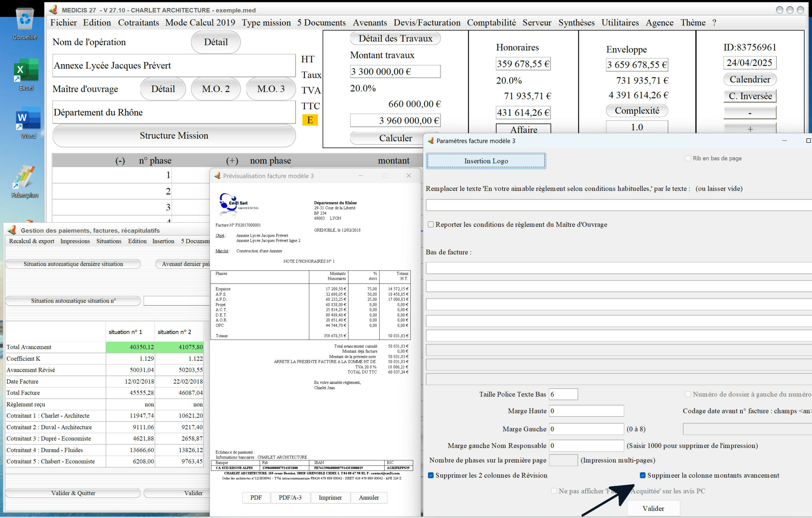Open Impressions menu in payments window
The width and height of the screenshot is (812, 518).
[75, 241]
